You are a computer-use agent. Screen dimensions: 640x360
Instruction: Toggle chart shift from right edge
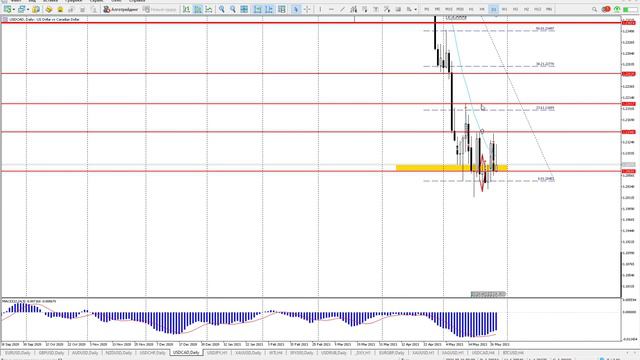(x=269, y=9)
